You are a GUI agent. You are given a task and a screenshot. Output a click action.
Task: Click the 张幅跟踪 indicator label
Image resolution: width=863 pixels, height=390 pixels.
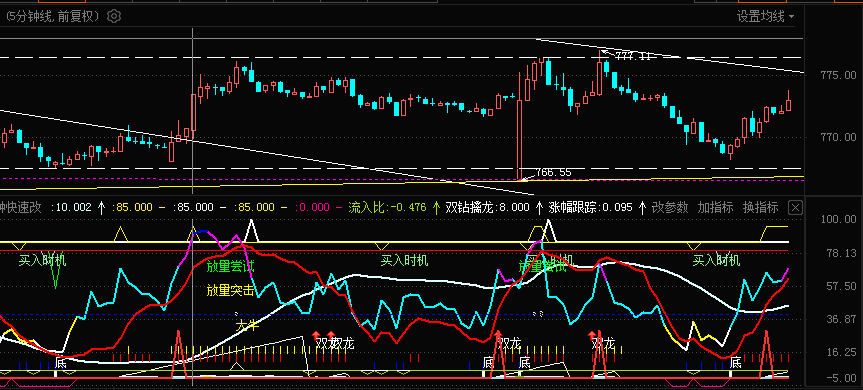click(571, 207)
